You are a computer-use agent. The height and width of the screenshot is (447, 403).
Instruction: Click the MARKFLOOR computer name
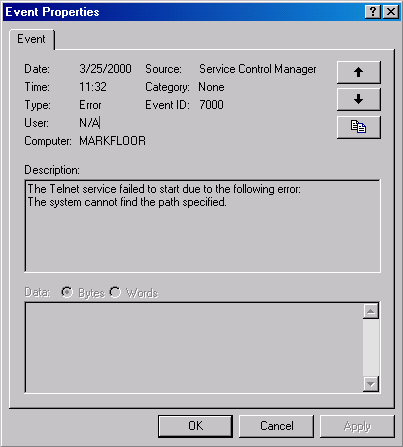tap(112, 141)
